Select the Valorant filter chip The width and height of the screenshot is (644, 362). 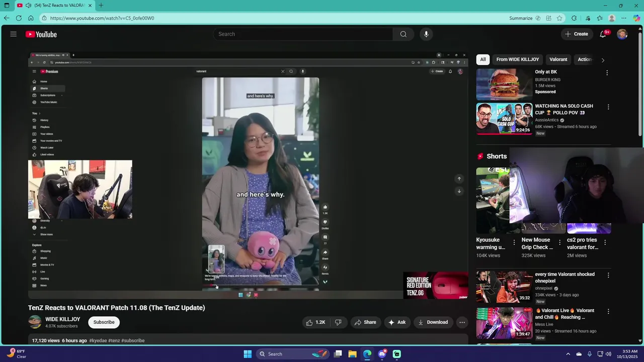[558, 59]
